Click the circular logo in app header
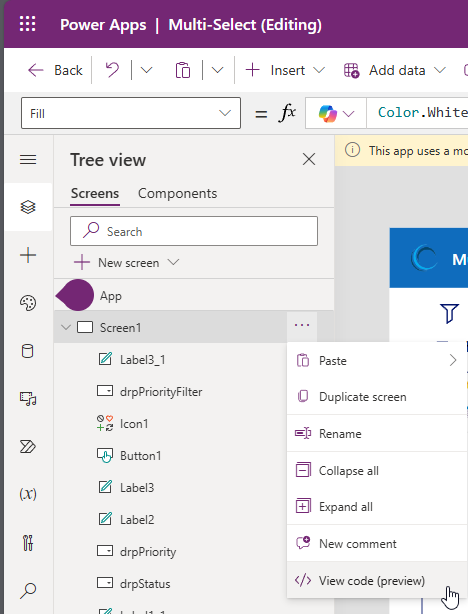Viewport: 468px width, 614px height. 424,257
